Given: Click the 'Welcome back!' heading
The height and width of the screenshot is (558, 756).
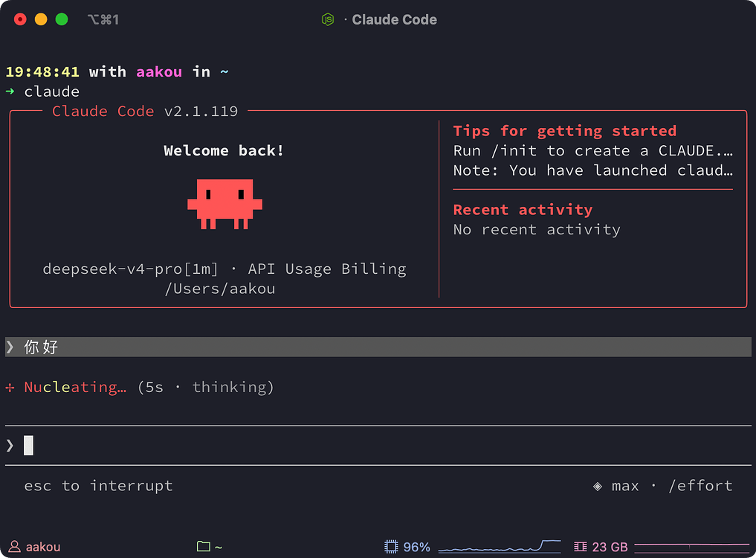Looking at the screenshot, I should click(223, 150).
